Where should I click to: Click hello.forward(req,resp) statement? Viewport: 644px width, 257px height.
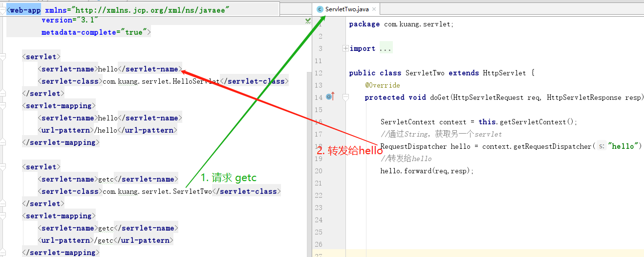tap(428, 171)
